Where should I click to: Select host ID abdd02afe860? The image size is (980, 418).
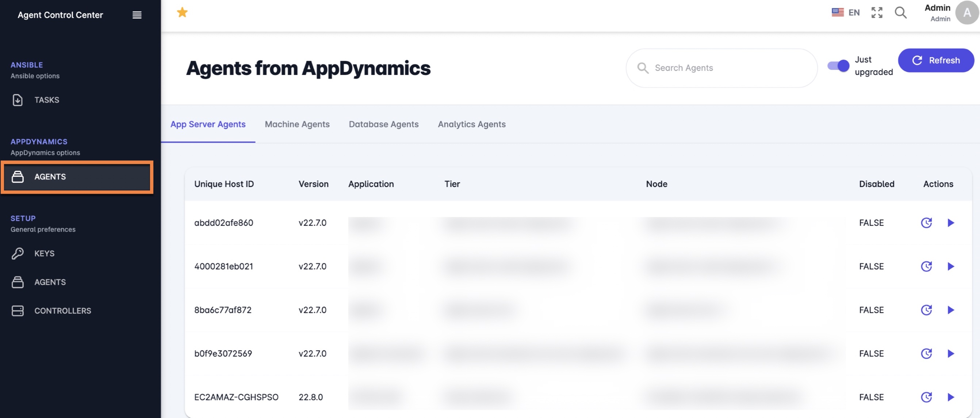coord(223,223)
